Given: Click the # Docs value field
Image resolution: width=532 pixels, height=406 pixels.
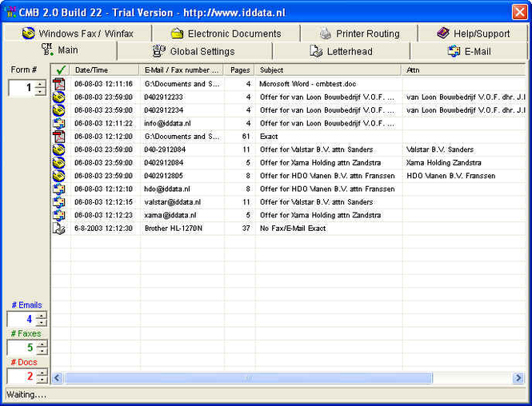Looking at the screenshot, I should point(22,376).
